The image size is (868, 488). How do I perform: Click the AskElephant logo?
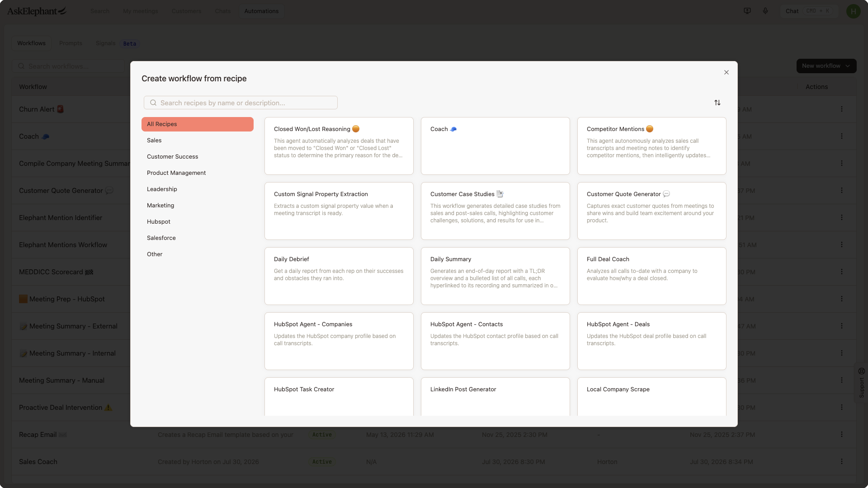tap(37, 11)
